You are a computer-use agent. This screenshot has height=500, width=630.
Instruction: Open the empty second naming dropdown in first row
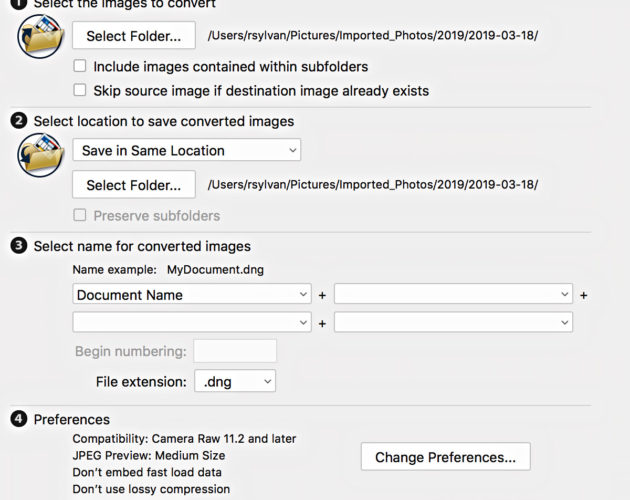click(453, 294)
